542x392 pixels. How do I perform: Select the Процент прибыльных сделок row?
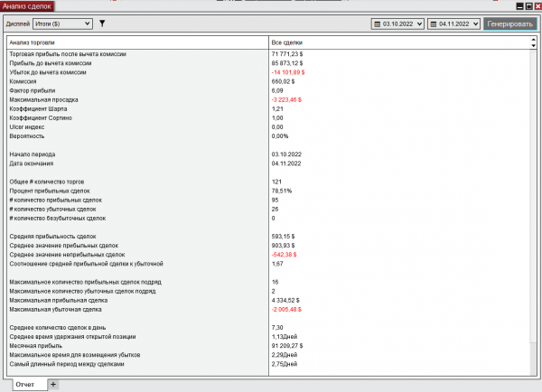(x=50, y=191)
